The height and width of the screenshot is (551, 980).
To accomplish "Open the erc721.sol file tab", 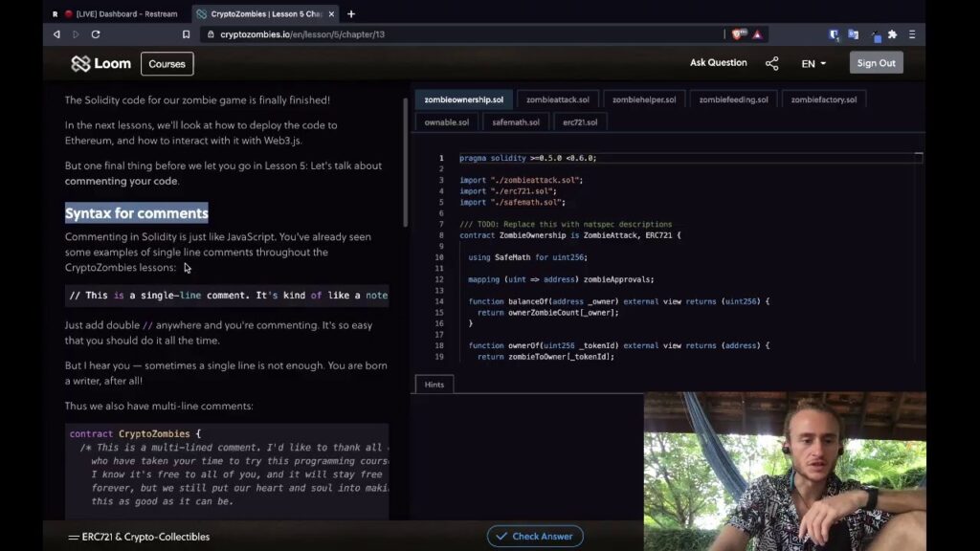I will point(580,121).
